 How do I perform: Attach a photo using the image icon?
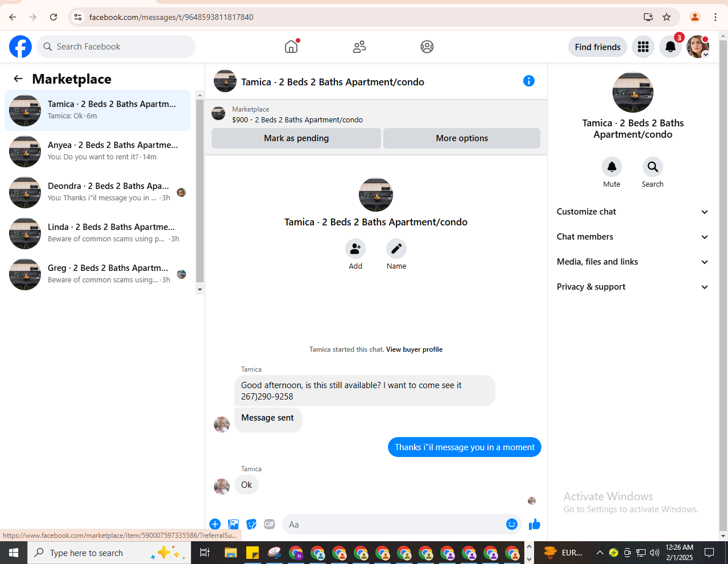233,524
